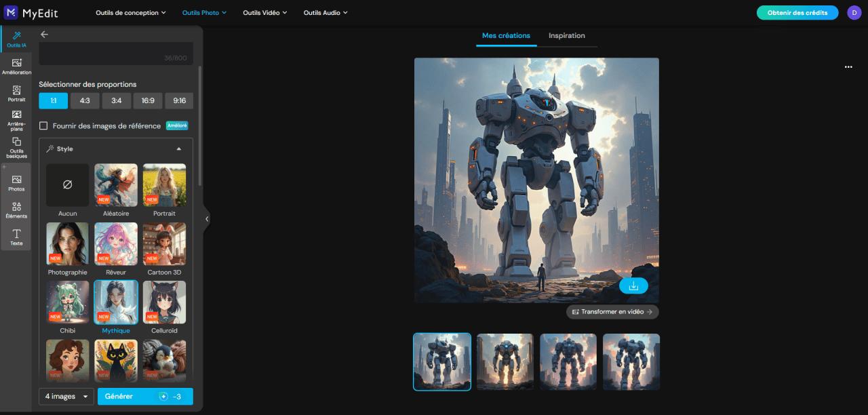Click the Générer button
868x415 pixels.
(145, 396)
